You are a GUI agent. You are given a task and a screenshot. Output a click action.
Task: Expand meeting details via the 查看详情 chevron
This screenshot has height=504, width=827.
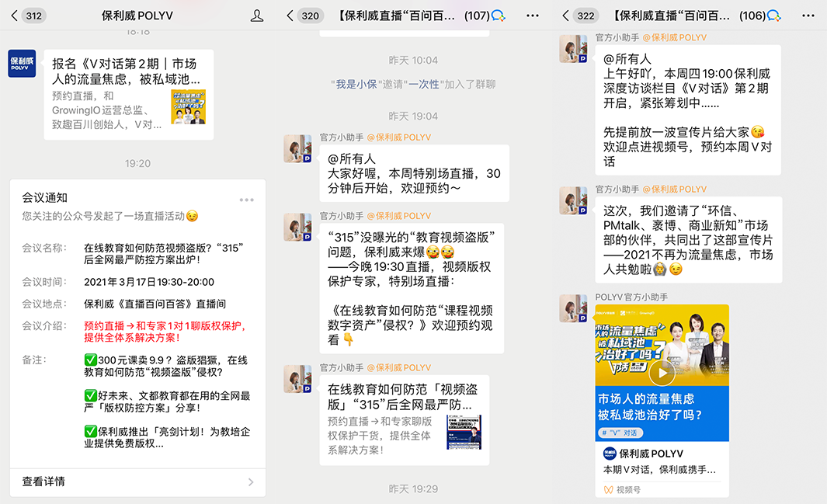(250, 481)
